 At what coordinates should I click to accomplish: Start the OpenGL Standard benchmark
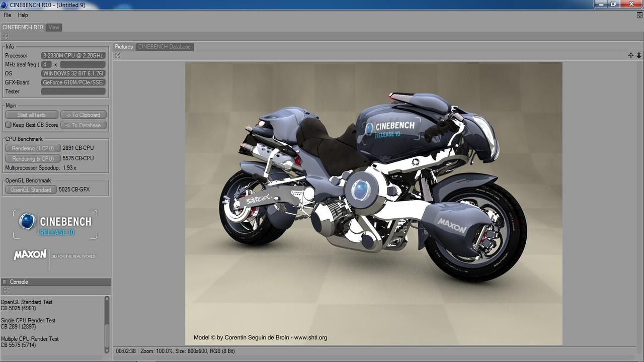point(31,190)
